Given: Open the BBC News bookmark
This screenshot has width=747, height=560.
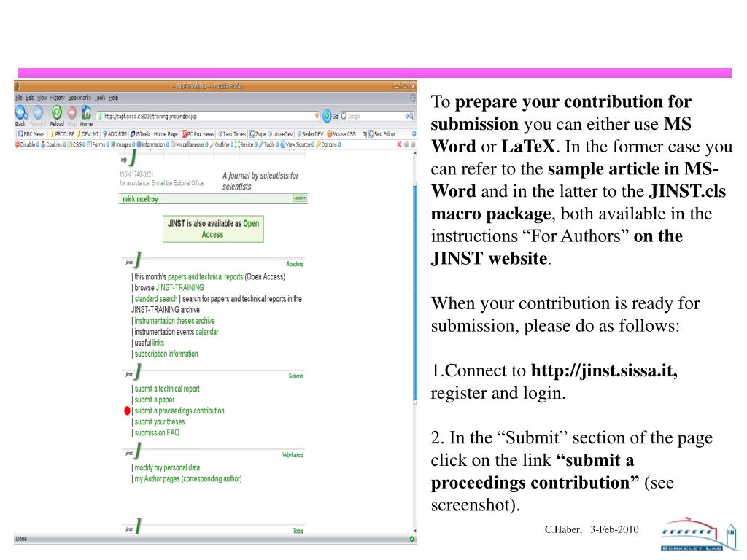Looking at the screenshot, I should coord(31,134).
